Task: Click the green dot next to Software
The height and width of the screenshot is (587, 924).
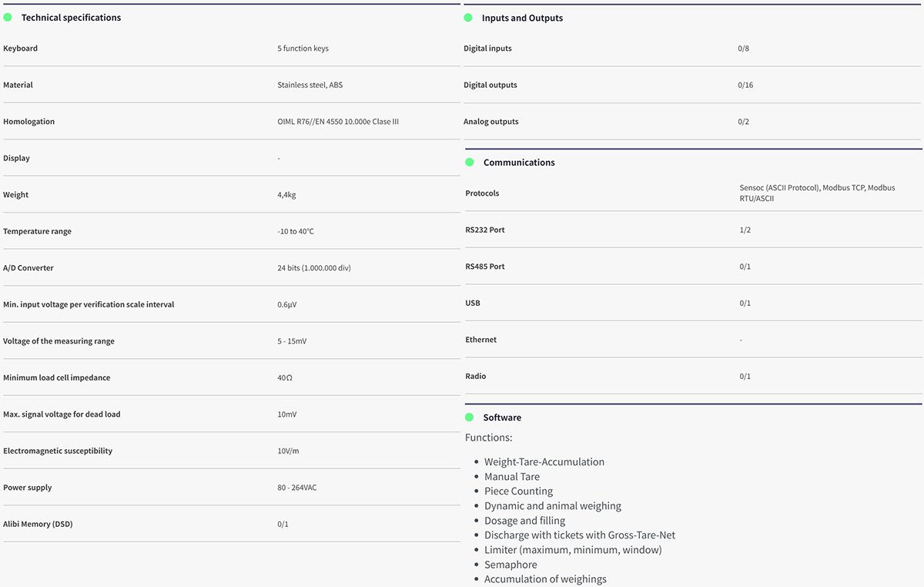Action: click(x=470, y=417)
